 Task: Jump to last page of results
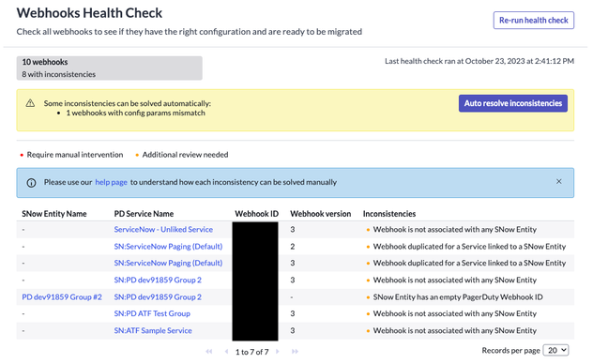(295, 352)
